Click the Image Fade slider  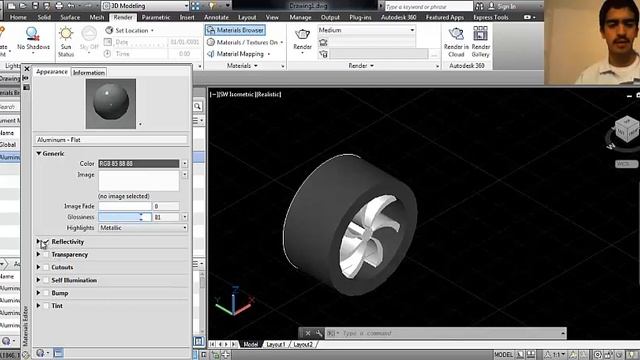click(124, 206)
